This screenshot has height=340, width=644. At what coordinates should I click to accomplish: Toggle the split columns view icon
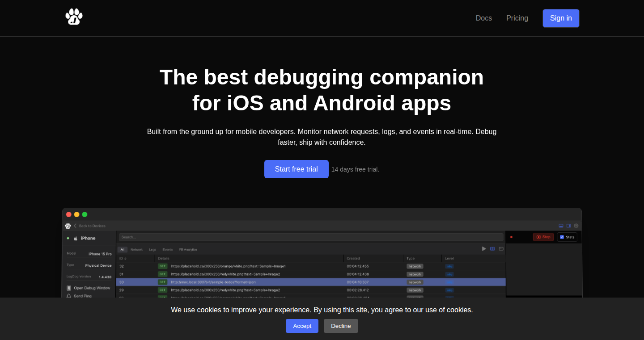click(492, 249)
